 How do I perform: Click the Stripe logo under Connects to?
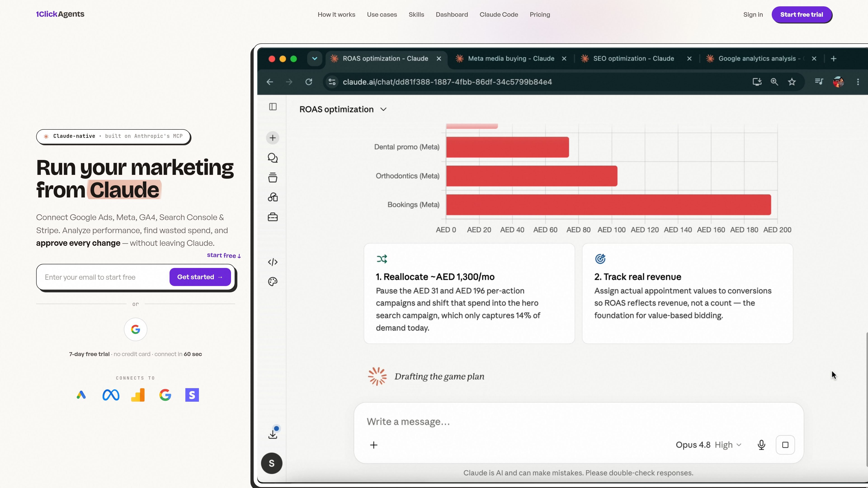coord(192,395)
